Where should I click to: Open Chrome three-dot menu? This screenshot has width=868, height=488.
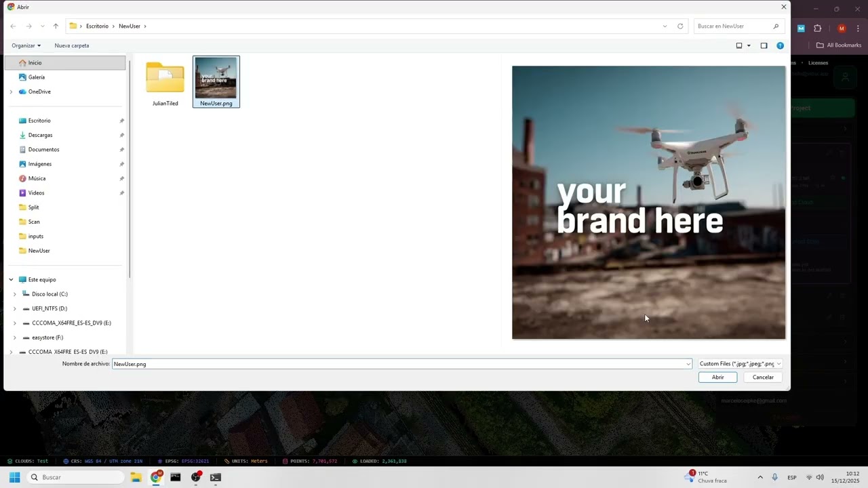858,28
